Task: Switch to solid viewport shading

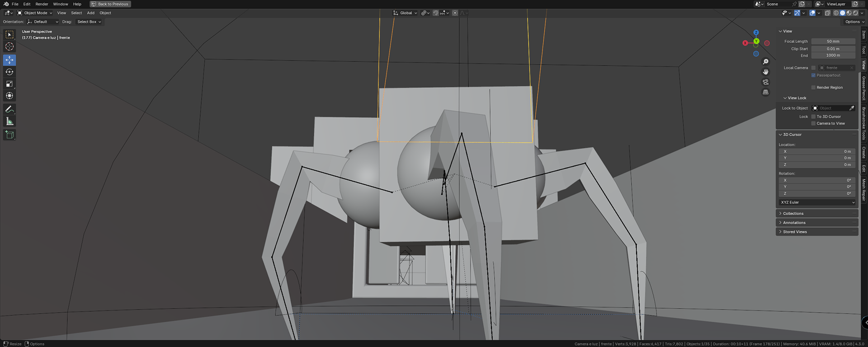Action: coord(842,13)
